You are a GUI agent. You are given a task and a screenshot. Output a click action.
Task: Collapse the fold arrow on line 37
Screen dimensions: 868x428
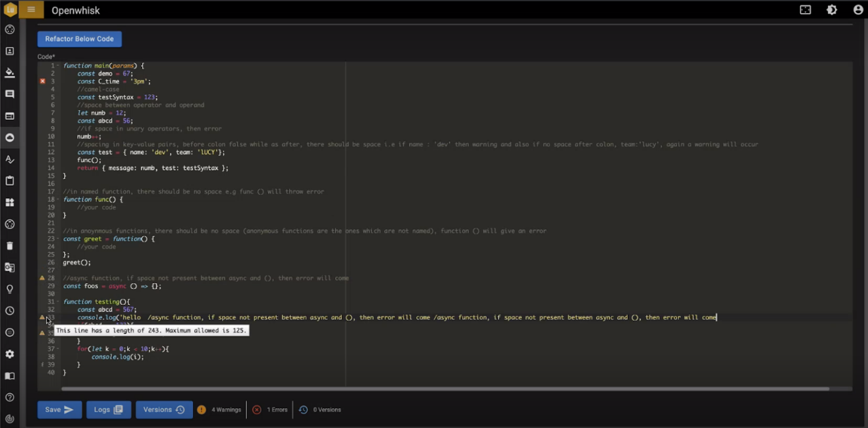point(58,349)
